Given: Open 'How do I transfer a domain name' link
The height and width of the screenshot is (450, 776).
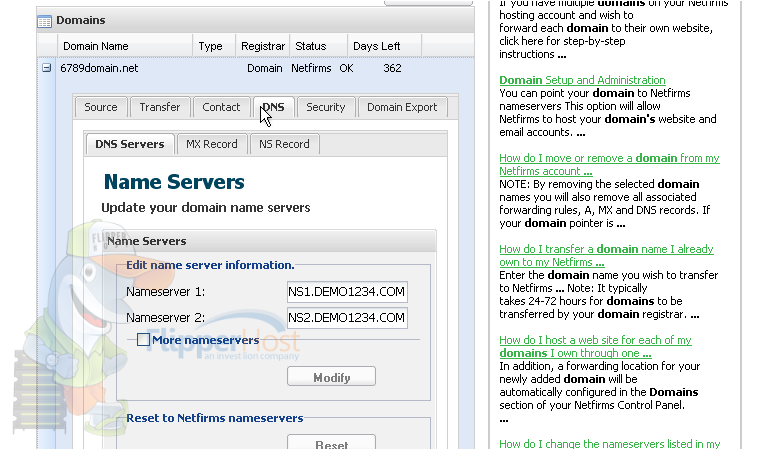Looking at the screenshot, I should pos(606,255).
